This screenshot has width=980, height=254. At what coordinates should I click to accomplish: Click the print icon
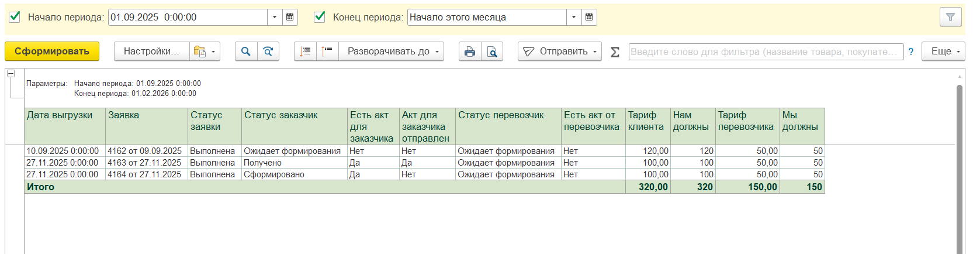click(x=470, y=52)
